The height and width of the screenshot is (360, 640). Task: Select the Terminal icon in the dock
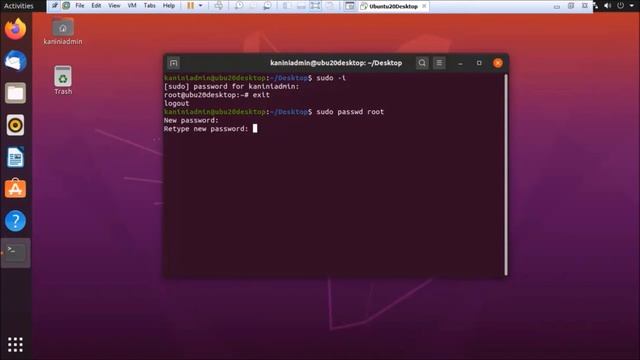point(16,253)
